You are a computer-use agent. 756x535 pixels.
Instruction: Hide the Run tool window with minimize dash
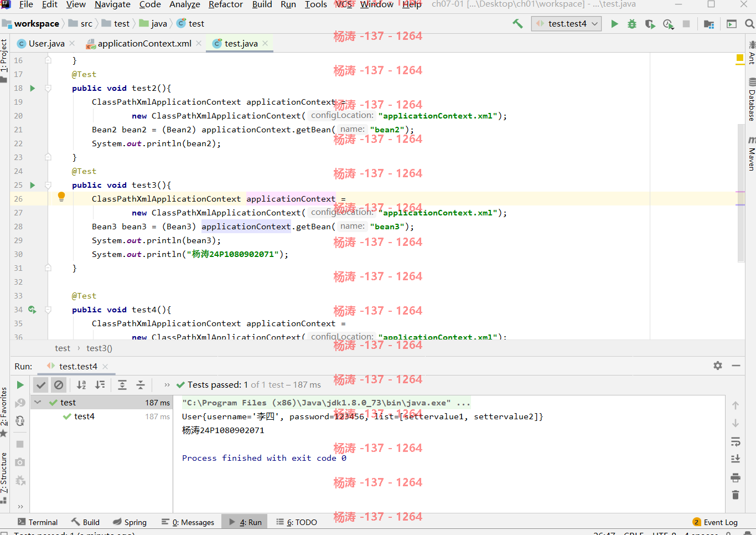click(x=736, y=366)
